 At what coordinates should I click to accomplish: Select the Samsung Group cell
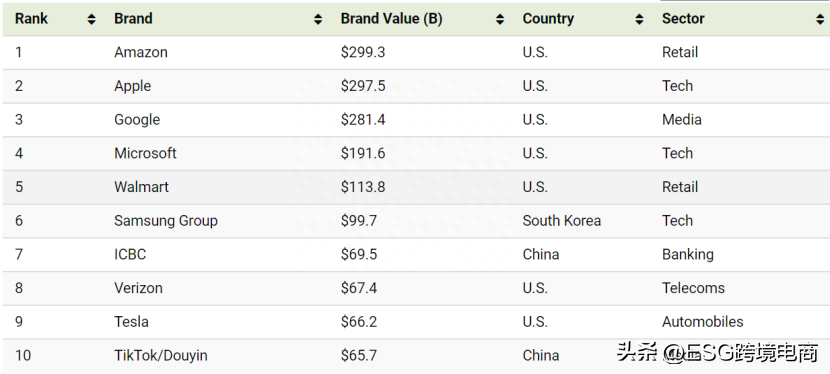coord(166,221)
